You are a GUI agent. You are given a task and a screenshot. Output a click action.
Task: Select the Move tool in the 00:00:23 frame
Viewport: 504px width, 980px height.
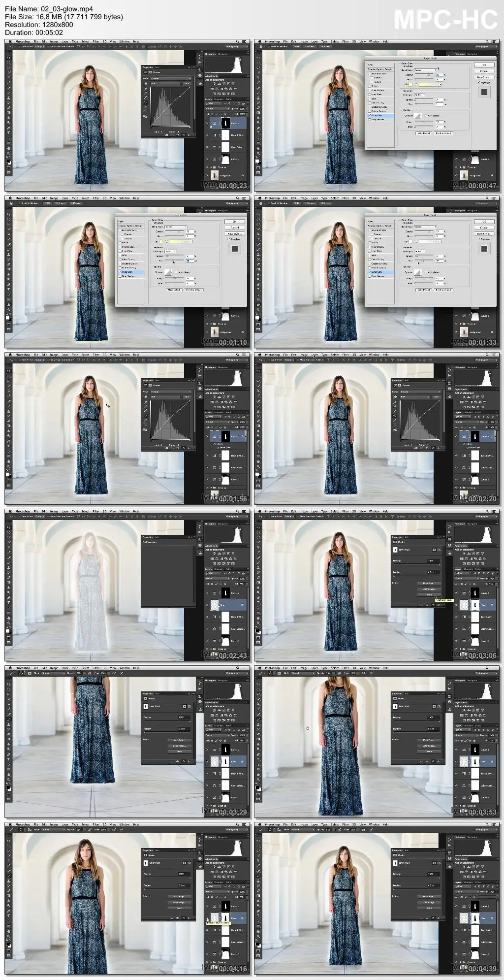pyautogui.click(x=9, y=58)
